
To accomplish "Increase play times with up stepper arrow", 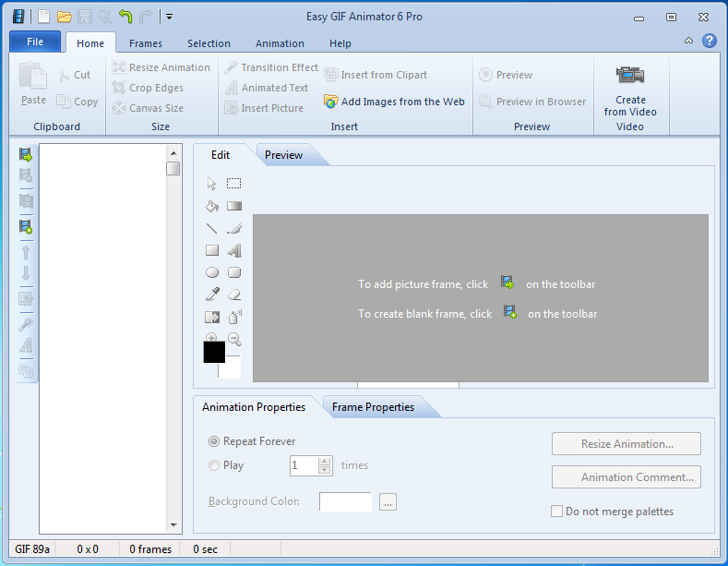I will pyautogui.click(x=325, y=461).
